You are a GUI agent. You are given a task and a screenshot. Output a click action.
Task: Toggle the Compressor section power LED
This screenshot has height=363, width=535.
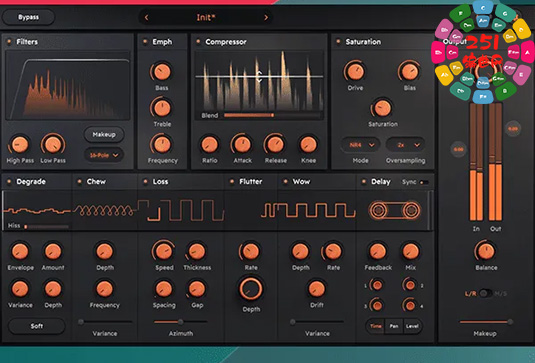click(x=198, y=42)
